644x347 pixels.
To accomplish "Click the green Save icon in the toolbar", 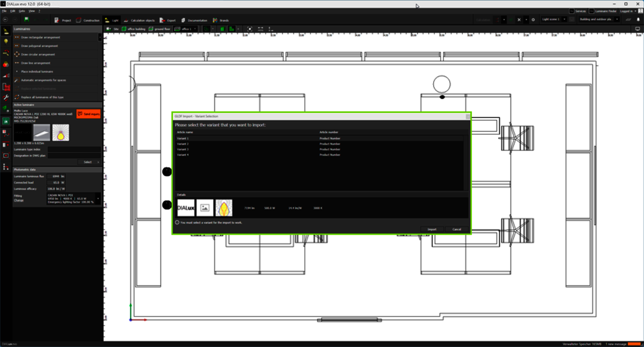I will pos(26,20).
